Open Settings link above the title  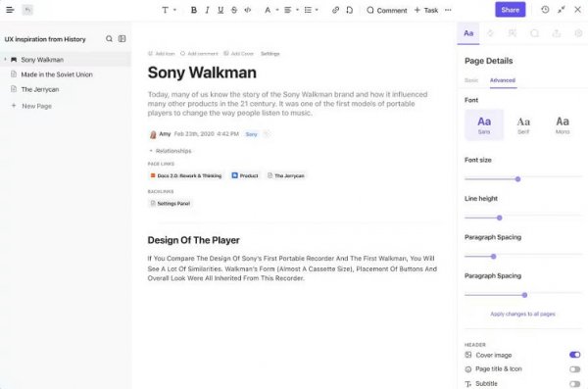click(x=270, y=54)
